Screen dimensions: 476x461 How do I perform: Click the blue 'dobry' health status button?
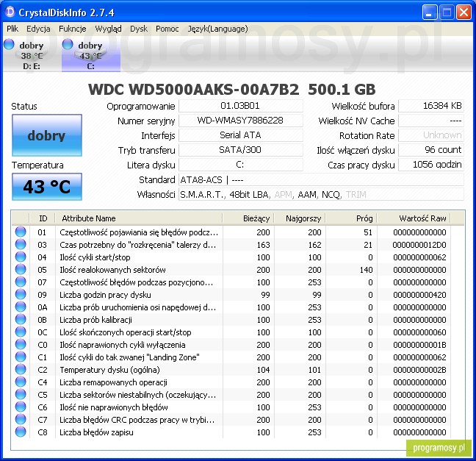click(x=47, y=135)
